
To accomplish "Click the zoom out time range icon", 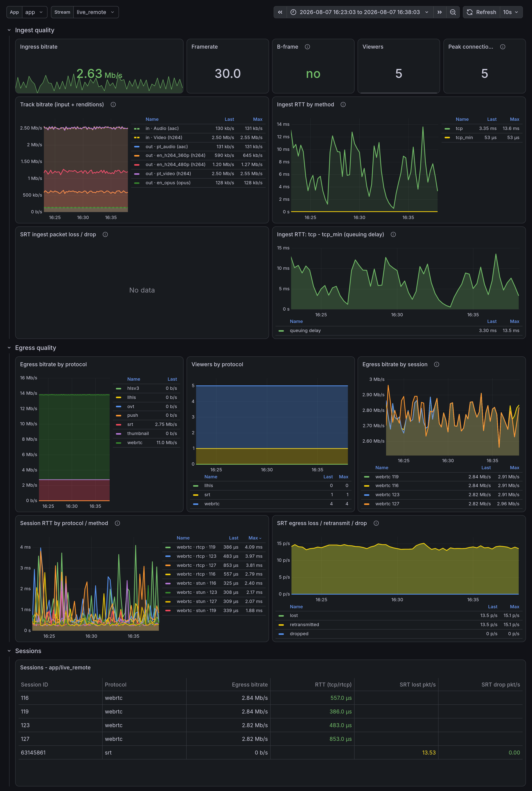I will pyautogui.click(x=453, y=12).
